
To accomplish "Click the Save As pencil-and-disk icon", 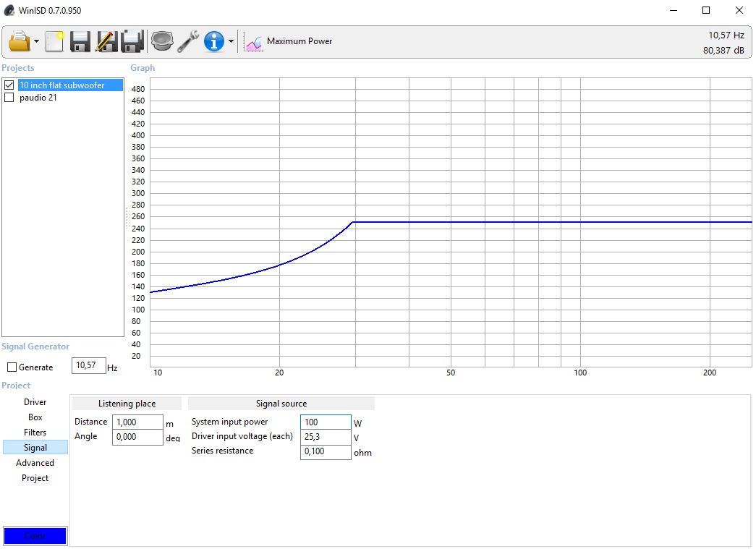I will (x=106, y=41).
